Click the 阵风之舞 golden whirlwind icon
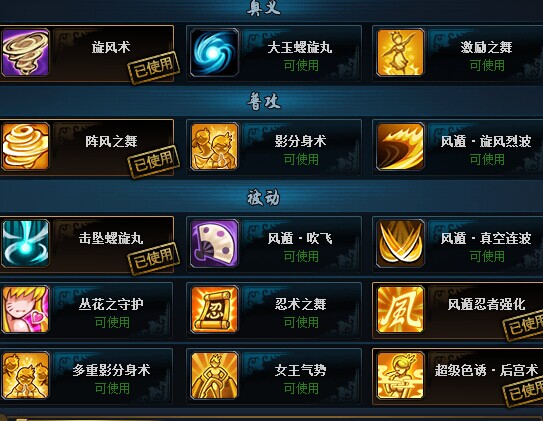Image resolution: width=543 pixels, height=421 pixels. pyautogui.click(x=25, y=147)
